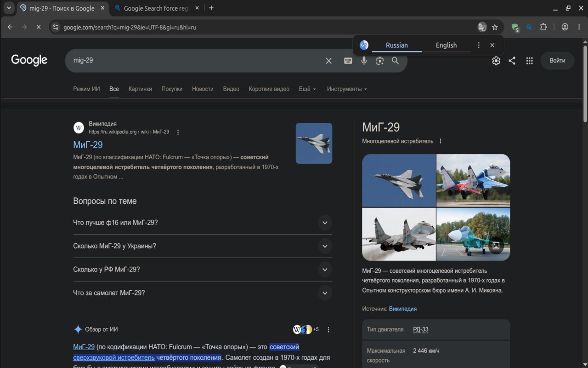Open the Ещё dropdown menu
The height and width of the screenshot is (368, 588).
[307, 89]
